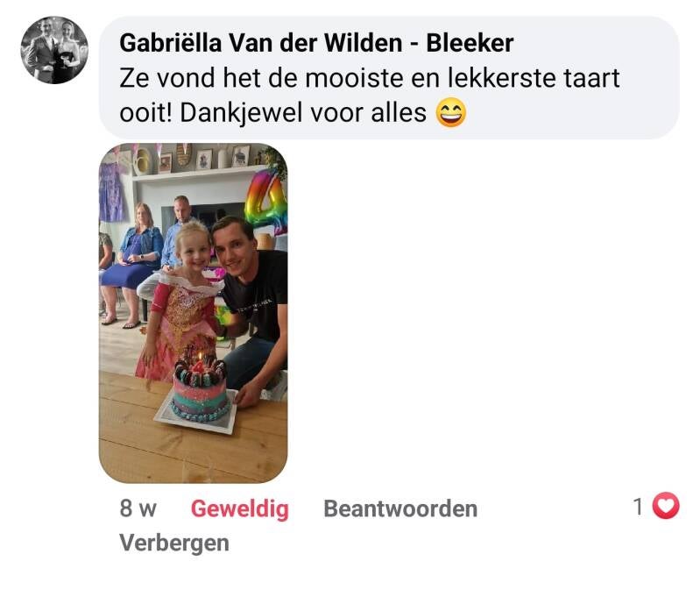Screen dimensions: 700x597
Task: Click the rainbow number 4 balloon in the photo
Action: (265, 200)
